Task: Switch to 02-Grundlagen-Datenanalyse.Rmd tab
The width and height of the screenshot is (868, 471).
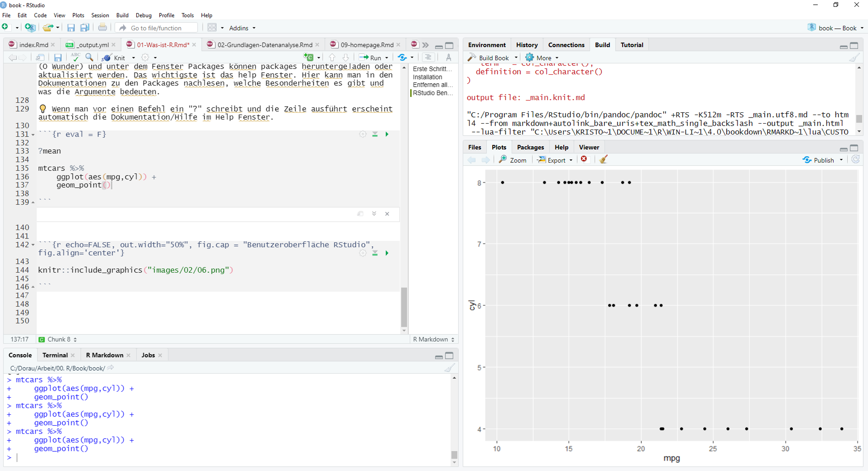Action: pyautogui.click(x=265, y=45)
